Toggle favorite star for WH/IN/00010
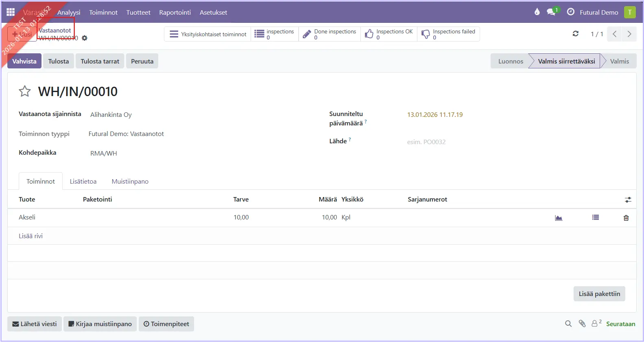This screenshot has height=342, width=644. coord(25,91)
